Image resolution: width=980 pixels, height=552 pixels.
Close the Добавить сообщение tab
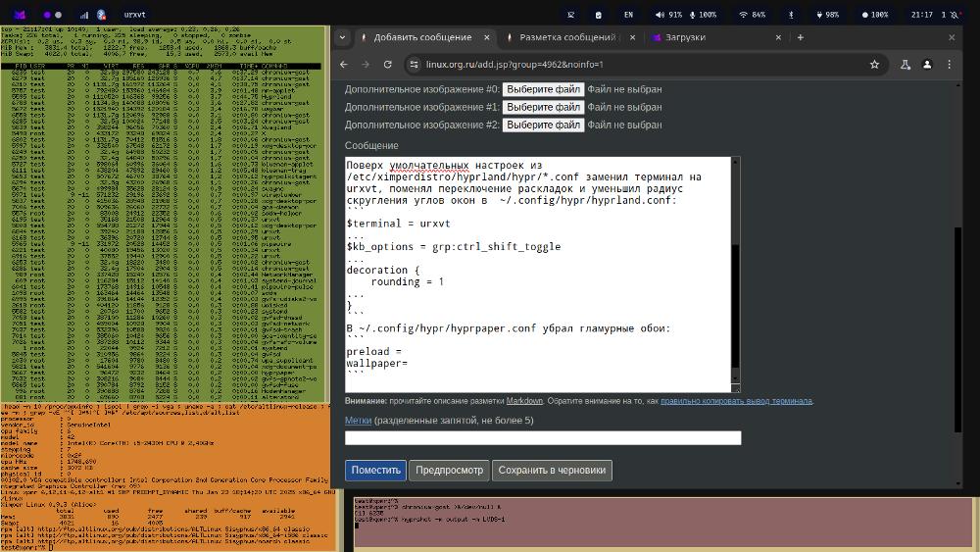tap(487, 37)
